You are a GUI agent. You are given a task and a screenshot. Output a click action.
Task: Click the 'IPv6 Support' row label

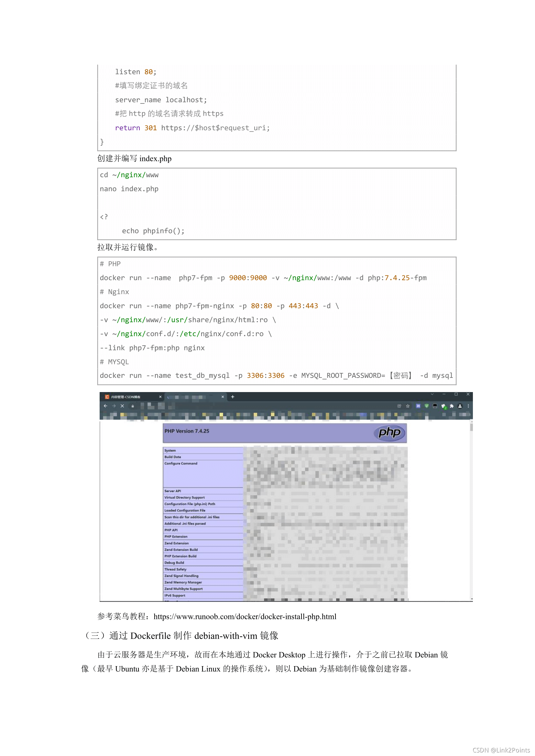pyautogui.click(x=175, y=595)
